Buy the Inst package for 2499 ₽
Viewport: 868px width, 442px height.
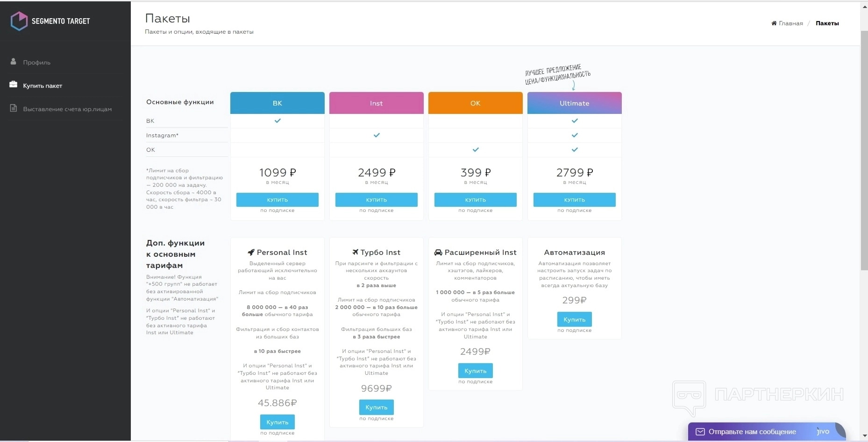(376, 200)
